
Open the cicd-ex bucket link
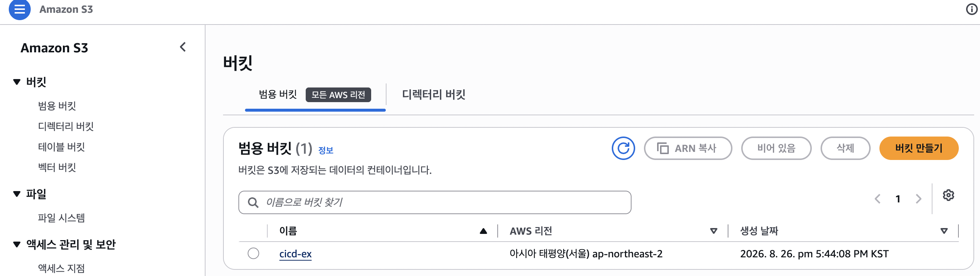(x=295, y=254)
